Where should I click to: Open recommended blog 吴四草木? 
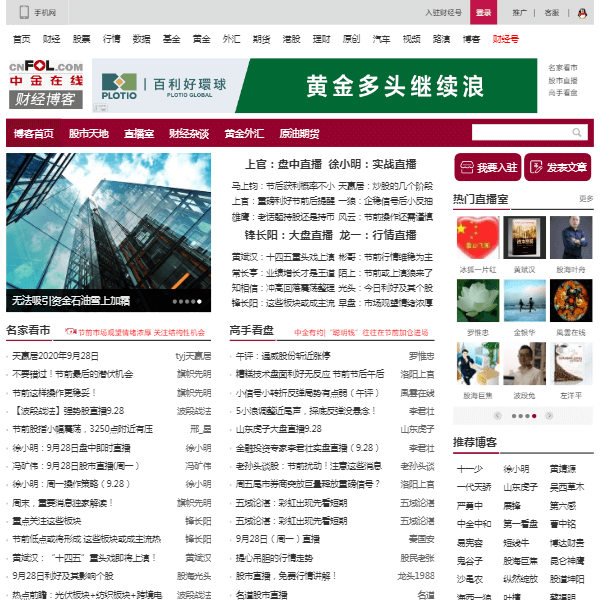tap(567, 487)
